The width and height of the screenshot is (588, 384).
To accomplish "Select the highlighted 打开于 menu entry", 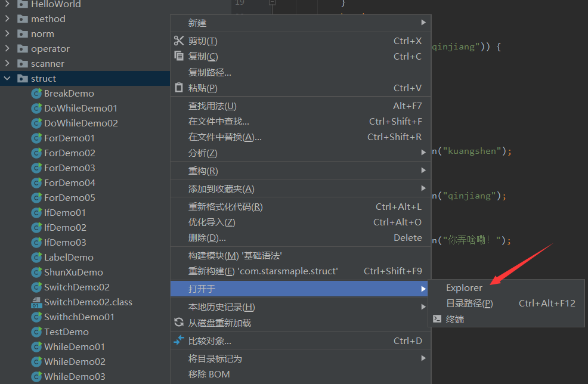I will point(301,289).
